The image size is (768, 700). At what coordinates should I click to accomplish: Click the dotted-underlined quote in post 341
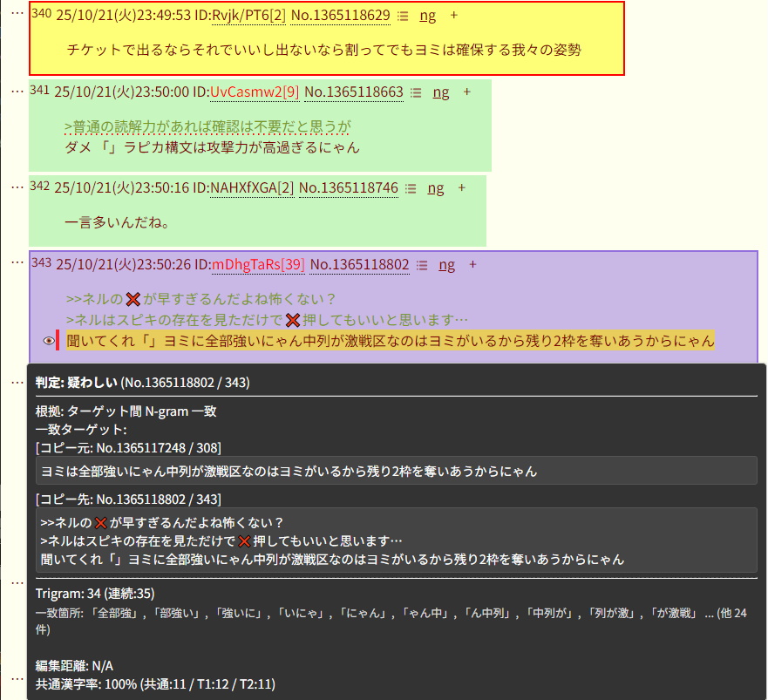click(207, 127)
